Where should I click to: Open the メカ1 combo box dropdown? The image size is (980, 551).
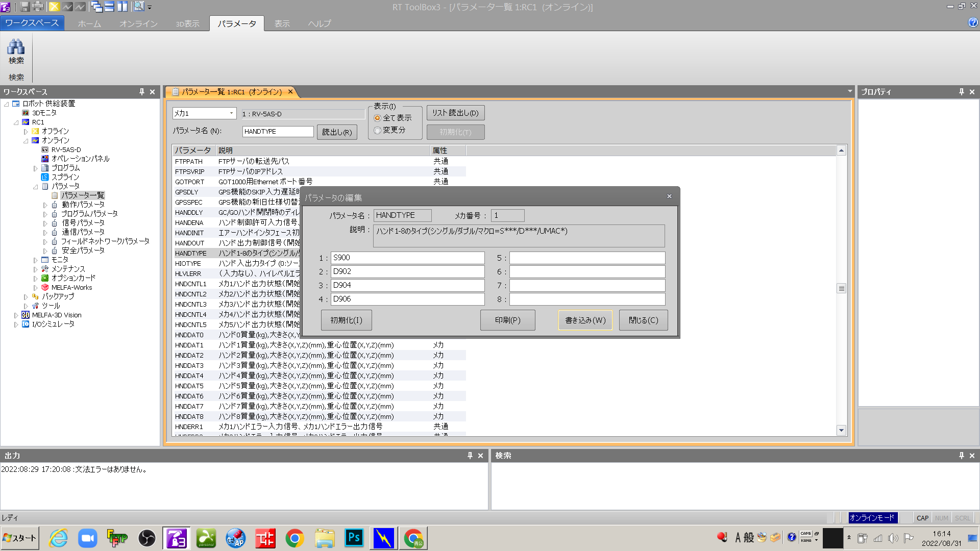[x=231, y=113]
